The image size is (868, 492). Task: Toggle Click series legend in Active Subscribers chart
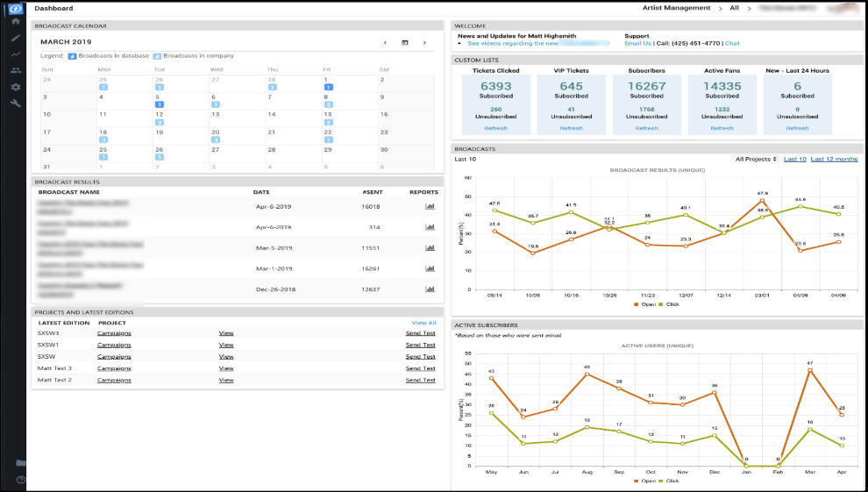click(x=669, y=481)
